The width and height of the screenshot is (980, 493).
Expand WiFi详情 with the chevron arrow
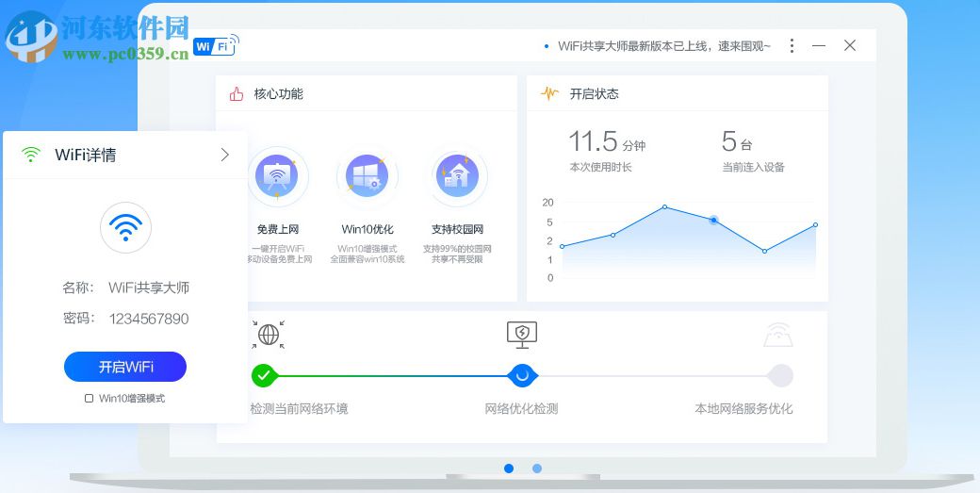click(225, 155)
